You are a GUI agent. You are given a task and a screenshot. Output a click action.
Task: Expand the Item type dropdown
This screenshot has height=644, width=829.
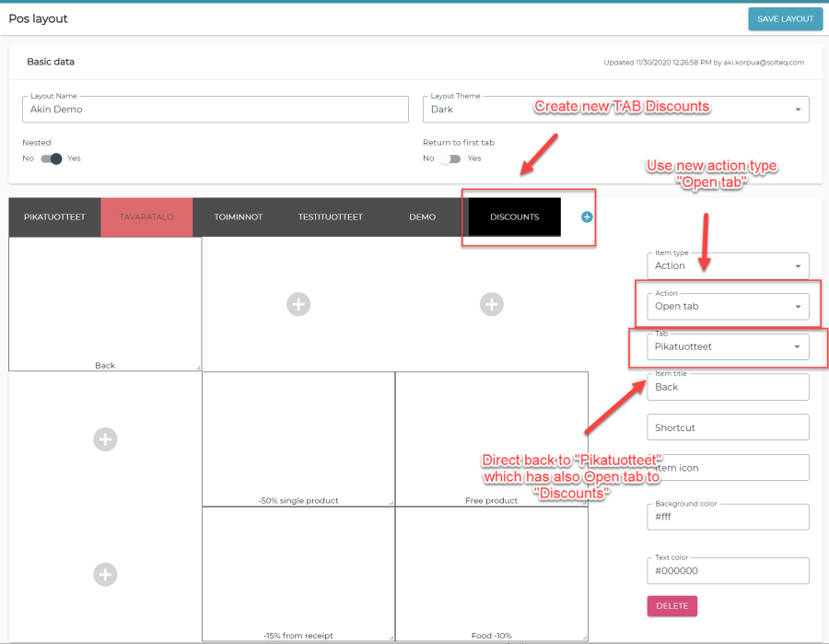[x=728, y=265]
